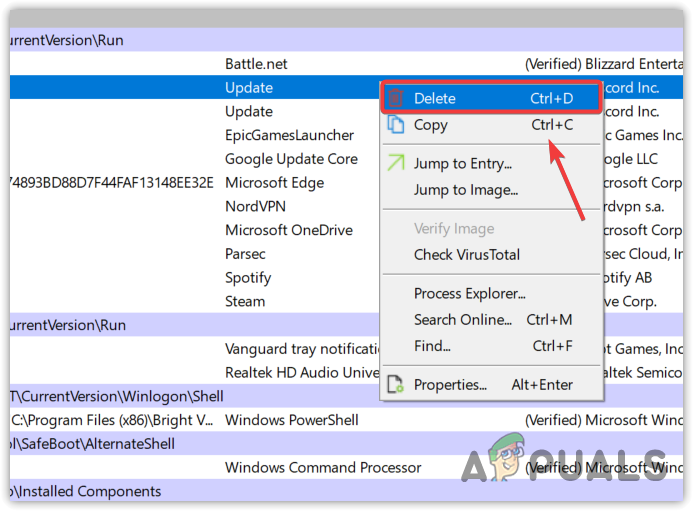Click the Blizzard Entertainment publisher cell

point(604,64)
